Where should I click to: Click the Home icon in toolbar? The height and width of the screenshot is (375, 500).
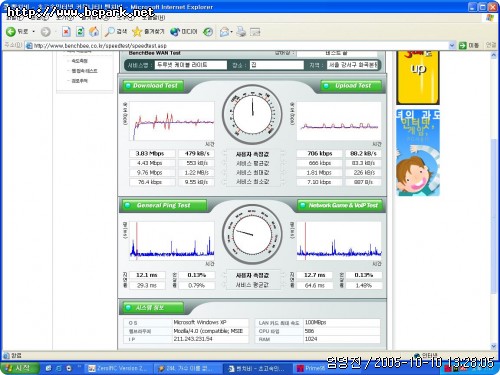94,32
